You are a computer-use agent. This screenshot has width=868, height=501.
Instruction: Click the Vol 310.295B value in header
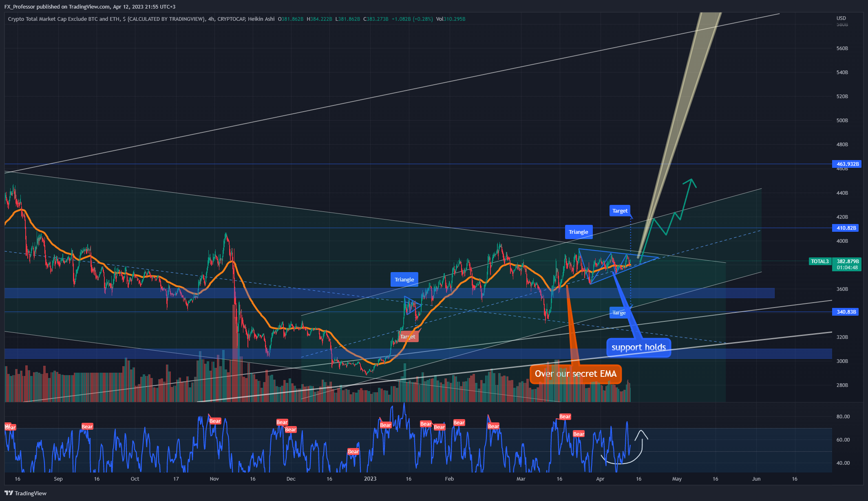(x=451, y=19)
